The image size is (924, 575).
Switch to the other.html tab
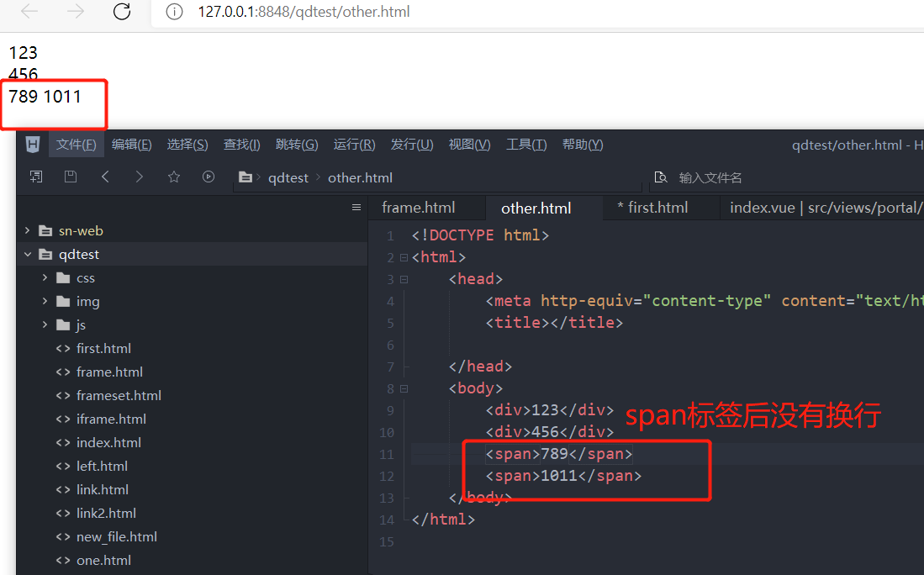click(x=544, y=208)
